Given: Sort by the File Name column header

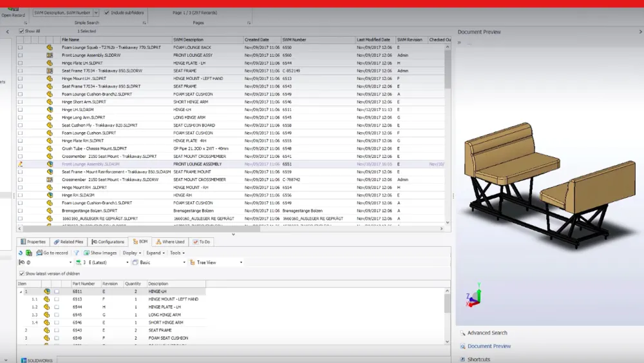Looking at the screenshot, I should pos(116,40).
